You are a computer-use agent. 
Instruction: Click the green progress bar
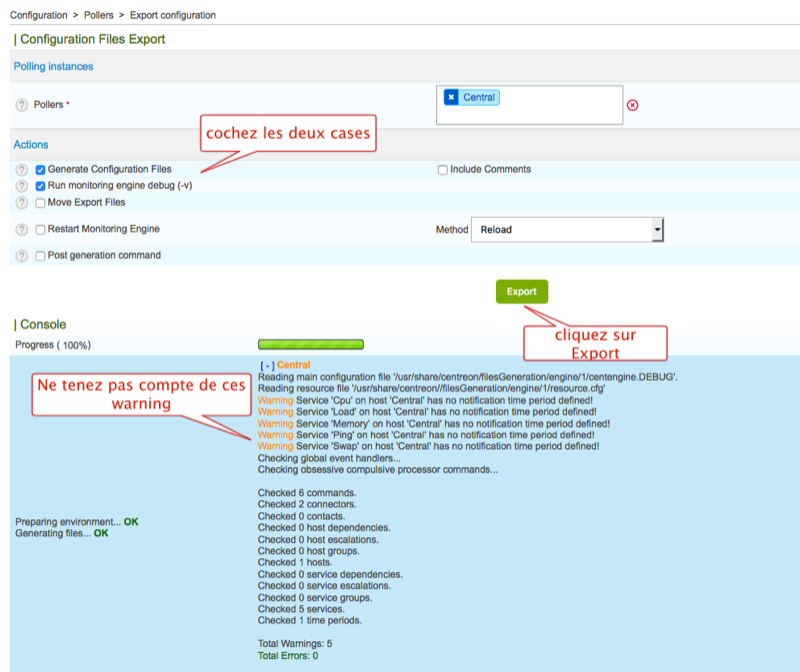pyautogui.click(x=310, y=344)
